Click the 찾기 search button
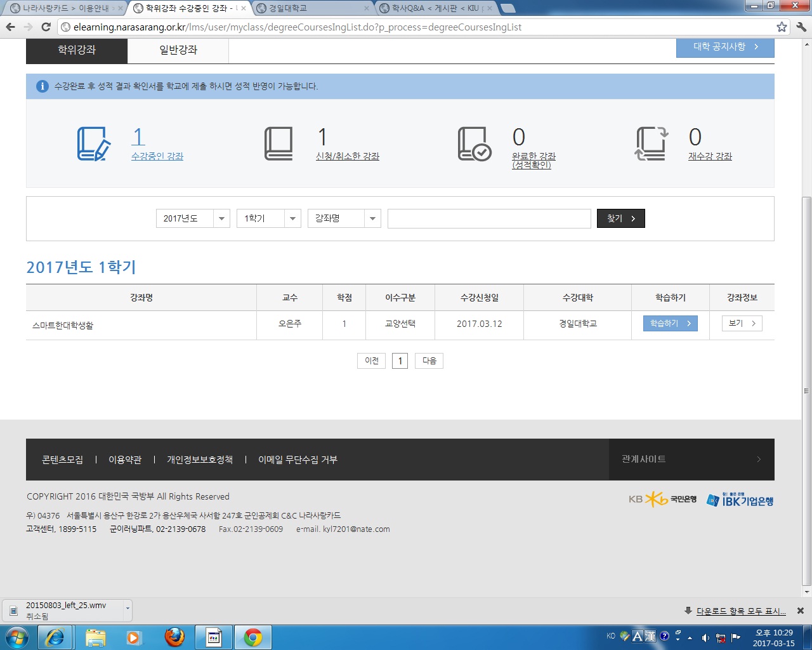 tap(621, 218)
